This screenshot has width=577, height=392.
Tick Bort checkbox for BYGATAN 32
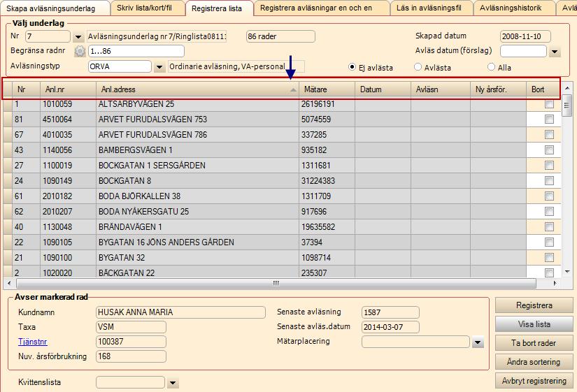(x=549, y=257)
